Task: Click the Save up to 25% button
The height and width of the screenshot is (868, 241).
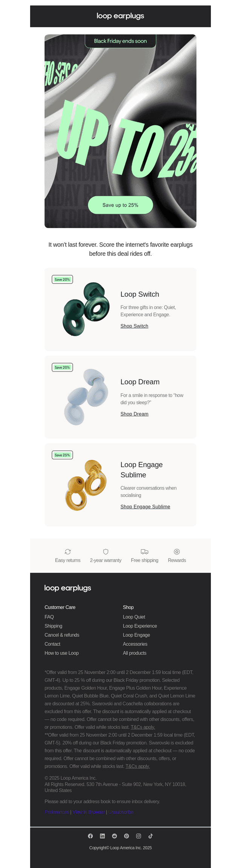Action: (120, 205)
